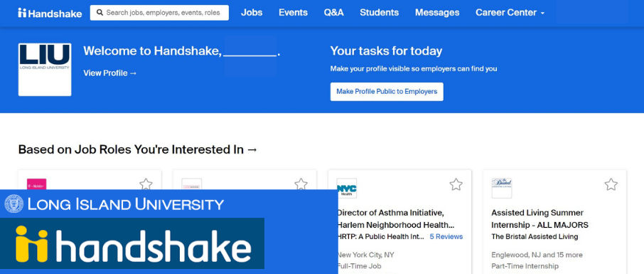
Task: Select Students in the navigation bar
Action: 379,13
